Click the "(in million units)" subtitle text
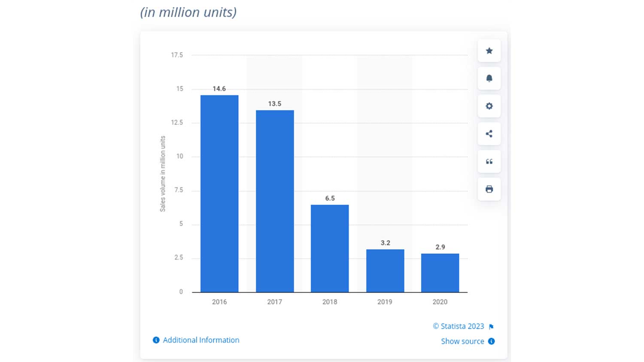This screenshot has width=644, height=362. [x=188, y=12]
